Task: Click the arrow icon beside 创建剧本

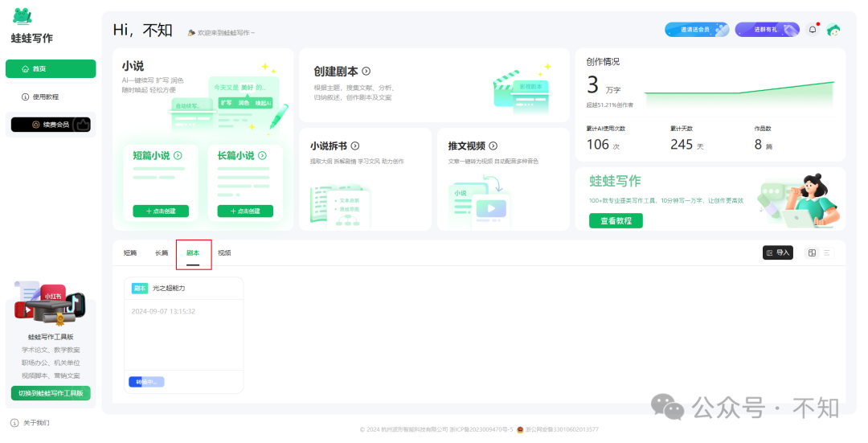Action: pyautogui.click(x=366, y=72)
